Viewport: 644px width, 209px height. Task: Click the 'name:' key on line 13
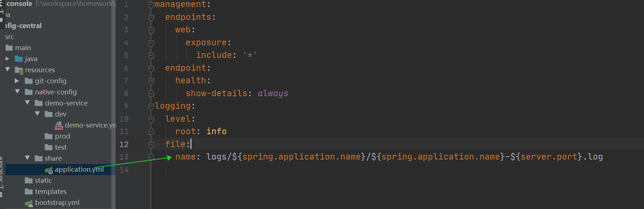(188, 157)
